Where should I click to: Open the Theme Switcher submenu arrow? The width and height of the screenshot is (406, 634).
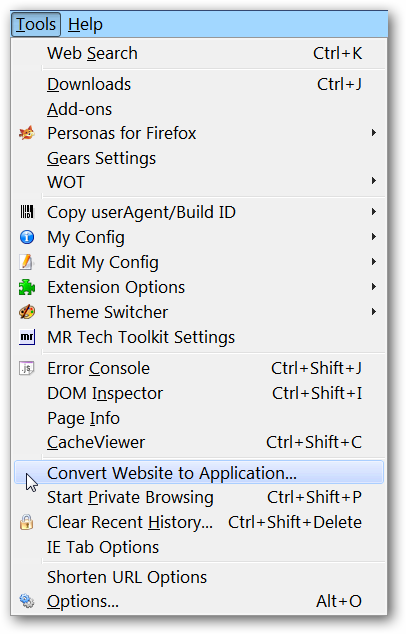coord(374,312)
